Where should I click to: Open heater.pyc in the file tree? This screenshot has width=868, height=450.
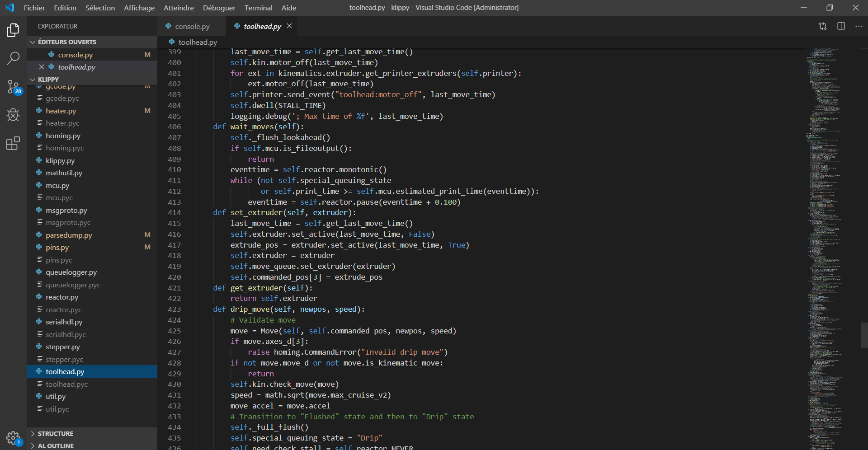pos(92,123)
